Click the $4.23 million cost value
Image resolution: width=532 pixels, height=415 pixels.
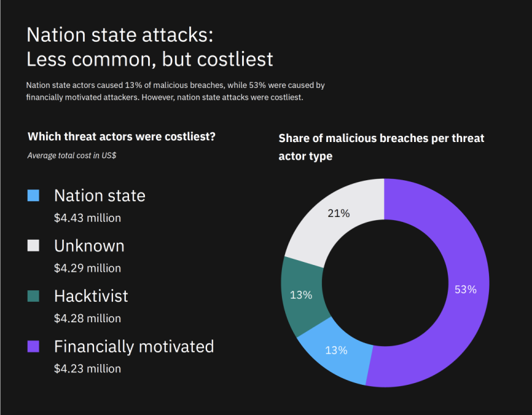click(x=87, y=368)
